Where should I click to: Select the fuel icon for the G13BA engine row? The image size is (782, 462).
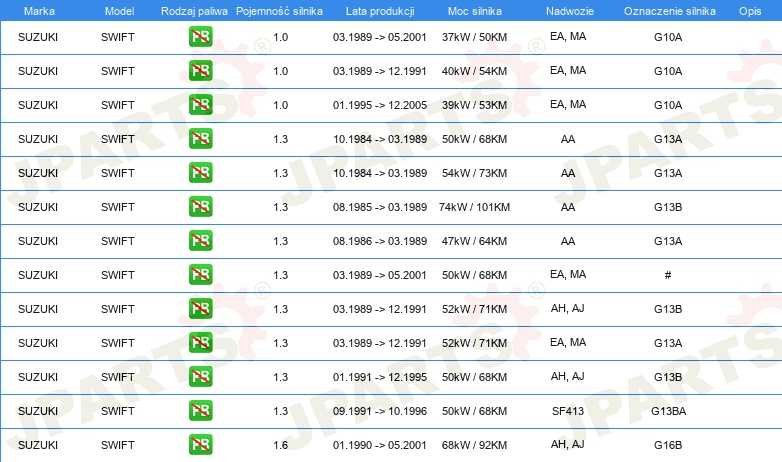click(x=200, y=411)
